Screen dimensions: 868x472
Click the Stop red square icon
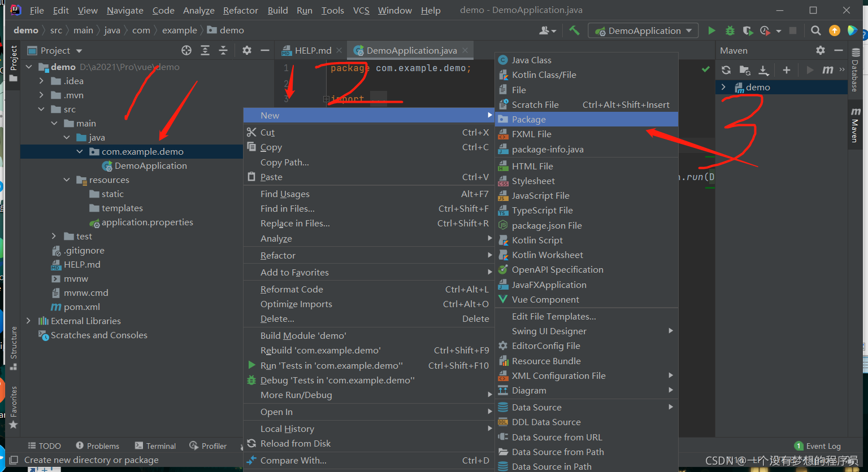pos(793,30)
